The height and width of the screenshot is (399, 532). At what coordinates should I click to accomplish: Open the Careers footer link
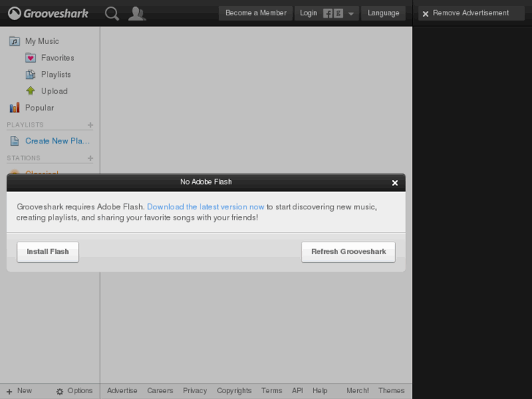coord(160,391)
